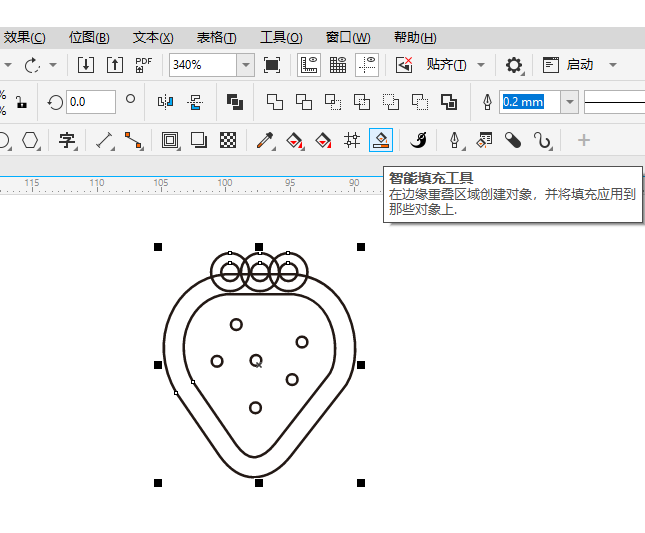The height and width of the screenshot is (533, 645).
Task: Open the 文本(X) menu
Action: click(153, 38)
